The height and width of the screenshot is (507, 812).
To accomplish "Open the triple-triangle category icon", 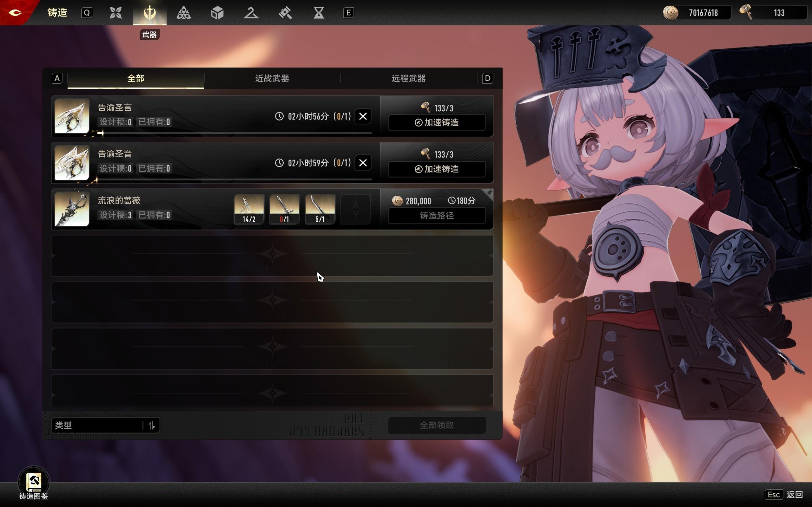I will (183, 13).
